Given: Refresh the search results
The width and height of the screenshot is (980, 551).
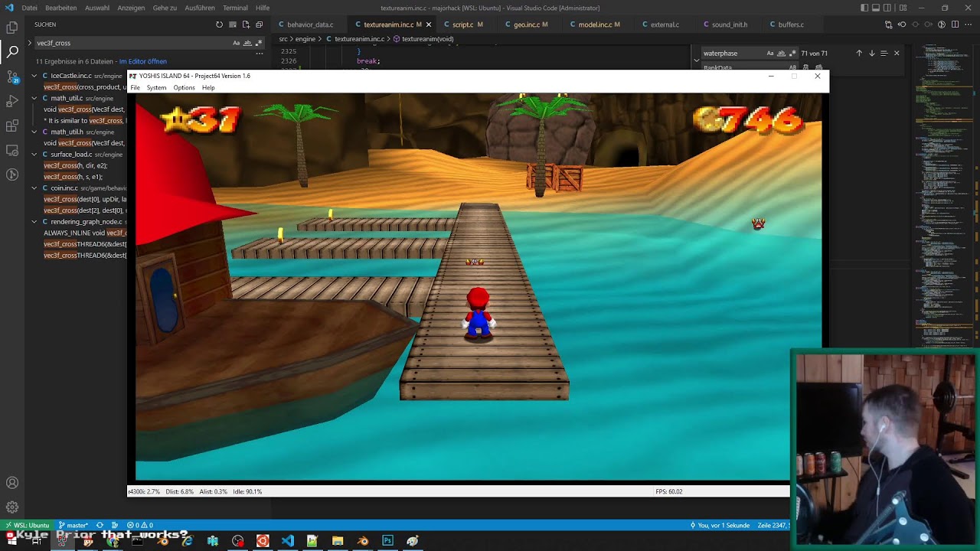Looking at the screenshot, I should (219, 24).
